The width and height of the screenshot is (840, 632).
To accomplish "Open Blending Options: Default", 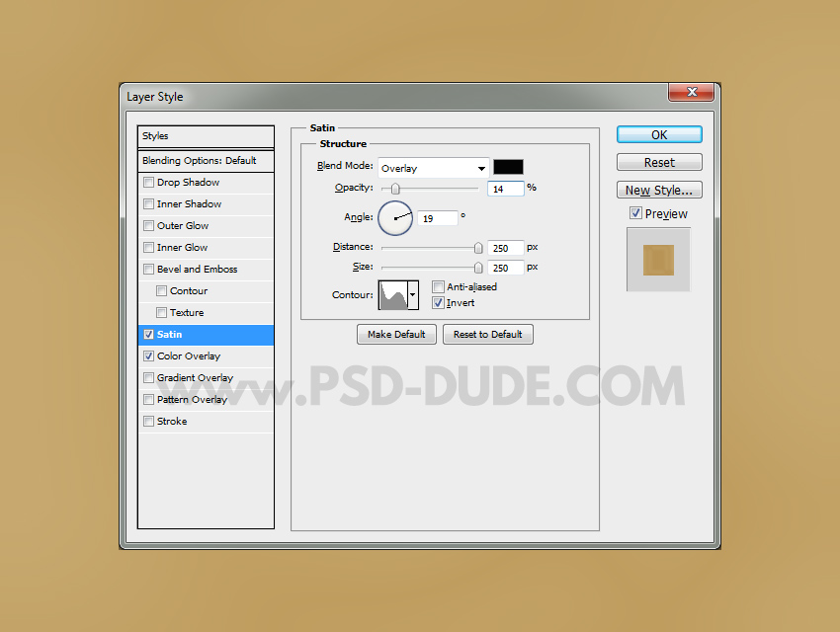I will coord(206,161).
